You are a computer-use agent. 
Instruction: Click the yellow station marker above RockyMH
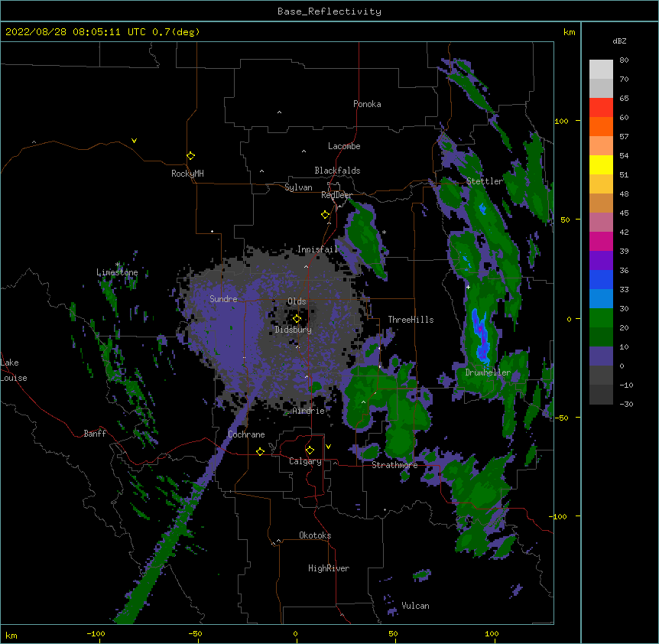[190, 156]
